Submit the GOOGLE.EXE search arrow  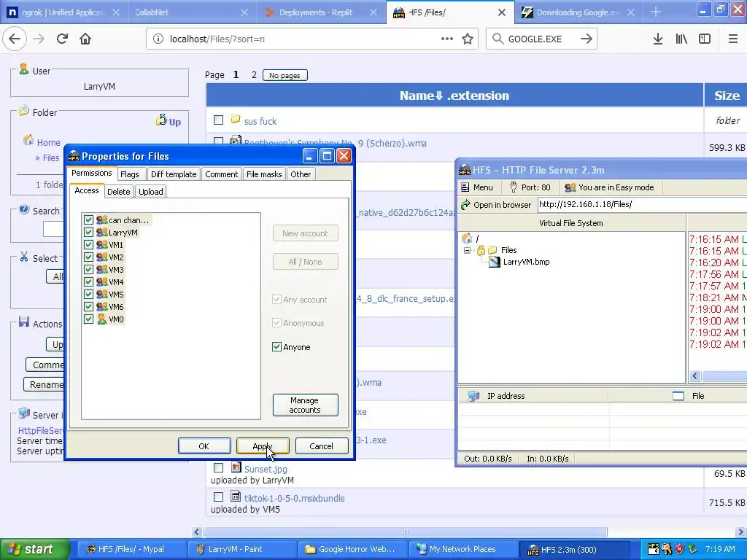click(x=587, y=39)
